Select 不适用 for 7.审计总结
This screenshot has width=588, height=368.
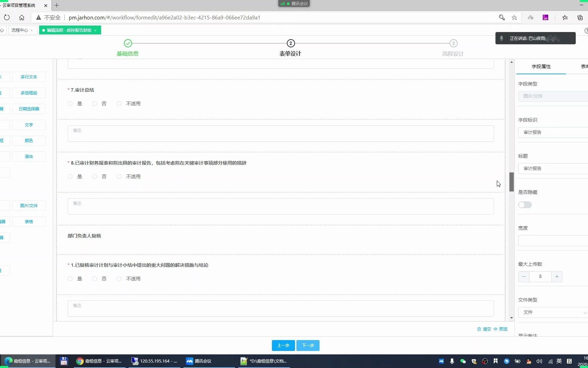coord(119,104)
